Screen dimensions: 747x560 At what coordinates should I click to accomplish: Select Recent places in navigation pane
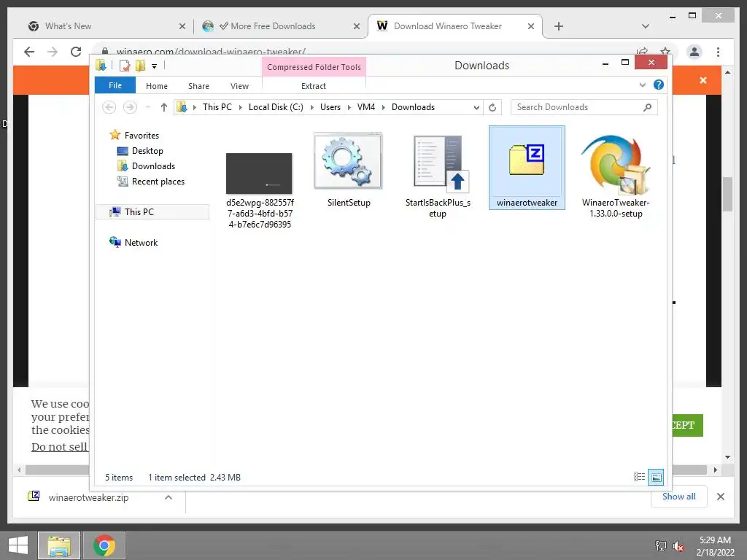pyautogui.click(x=158, y=182)
